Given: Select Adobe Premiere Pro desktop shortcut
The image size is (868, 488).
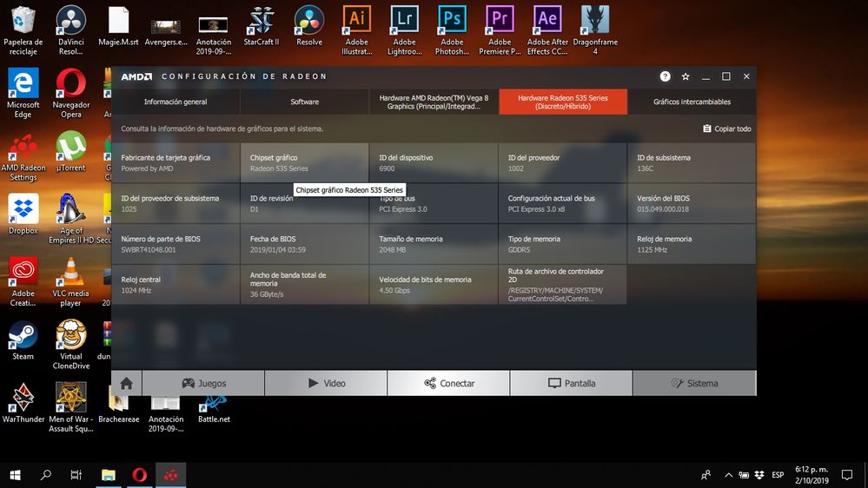Looking at the screenshot, I should coord(500,30).
